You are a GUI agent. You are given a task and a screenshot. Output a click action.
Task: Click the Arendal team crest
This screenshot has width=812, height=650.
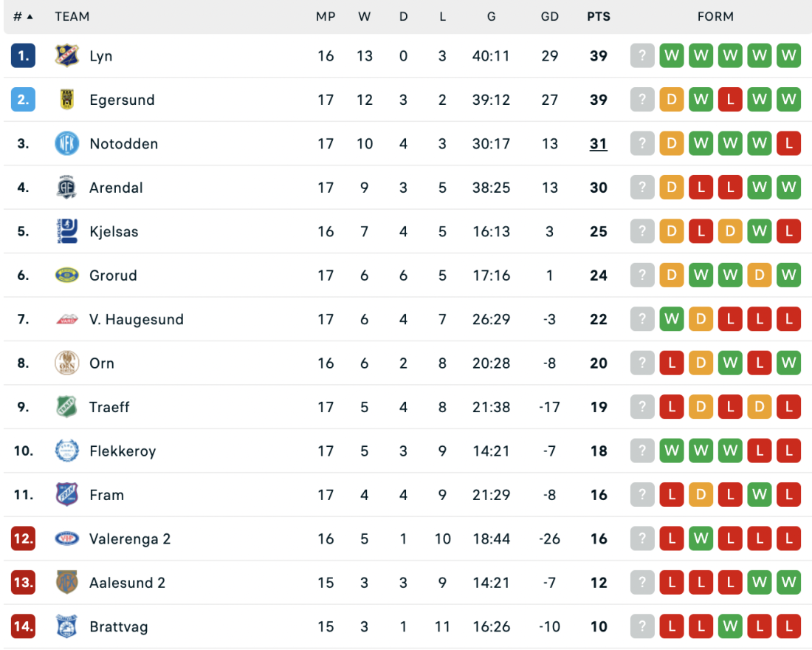click(x=67, y=188)
